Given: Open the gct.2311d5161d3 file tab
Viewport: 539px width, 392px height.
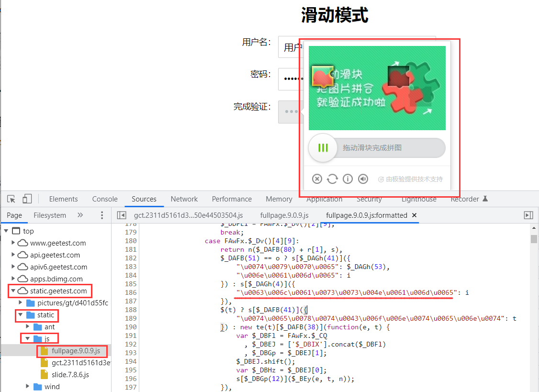Looking at the screenshot, I should pos(188,215).
